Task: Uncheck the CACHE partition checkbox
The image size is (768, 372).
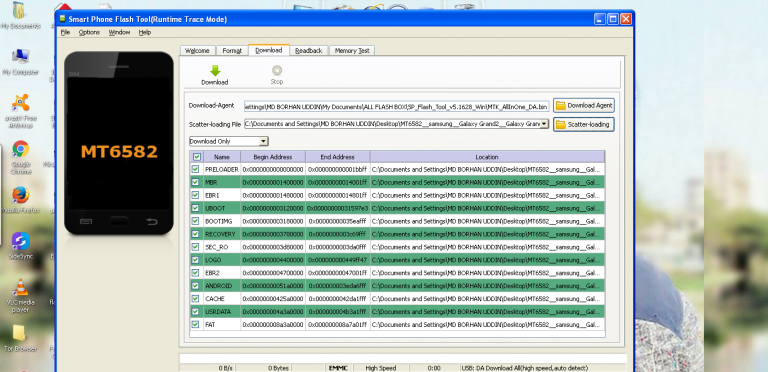Action: pos(195,298)
